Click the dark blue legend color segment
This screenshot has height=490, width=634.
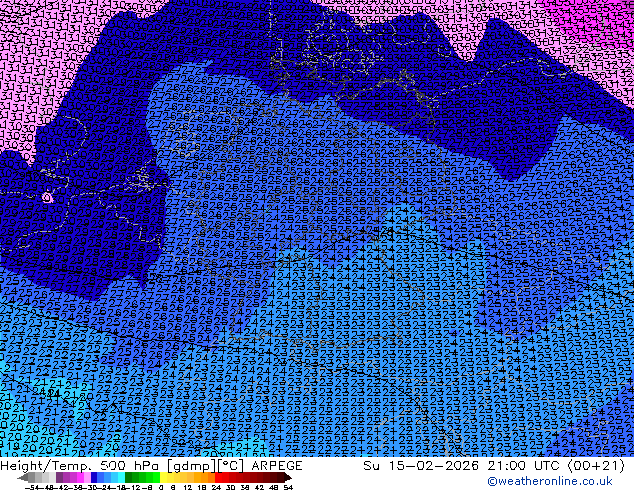(x=94, y=477)
